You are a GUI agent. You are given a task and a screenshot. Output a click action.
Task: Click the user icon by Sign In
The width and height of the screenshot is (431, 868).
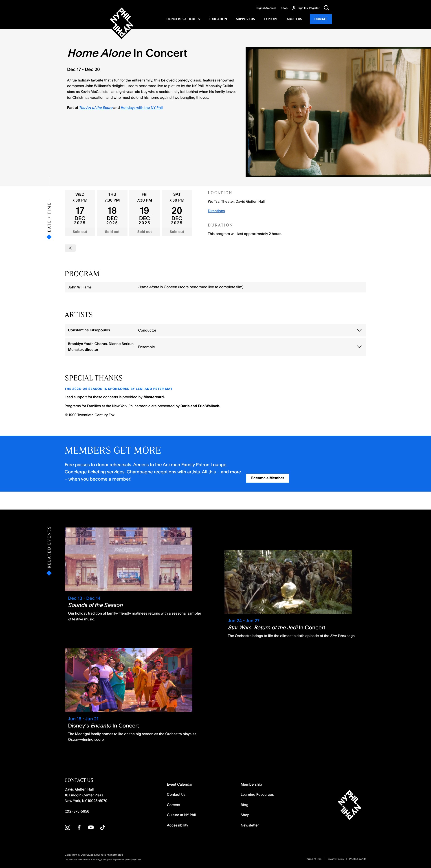pyautogui.click(x=294, y=8)
